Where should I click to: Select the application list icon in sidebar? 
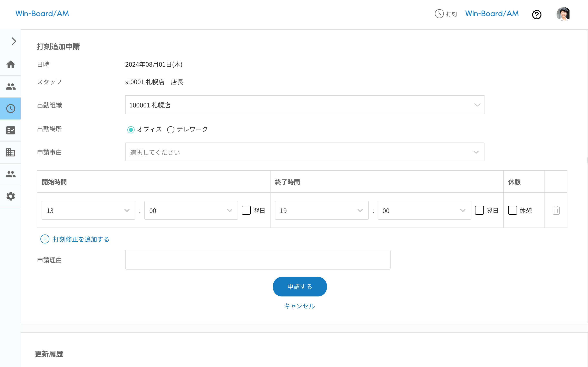click(x=10, y=130)
